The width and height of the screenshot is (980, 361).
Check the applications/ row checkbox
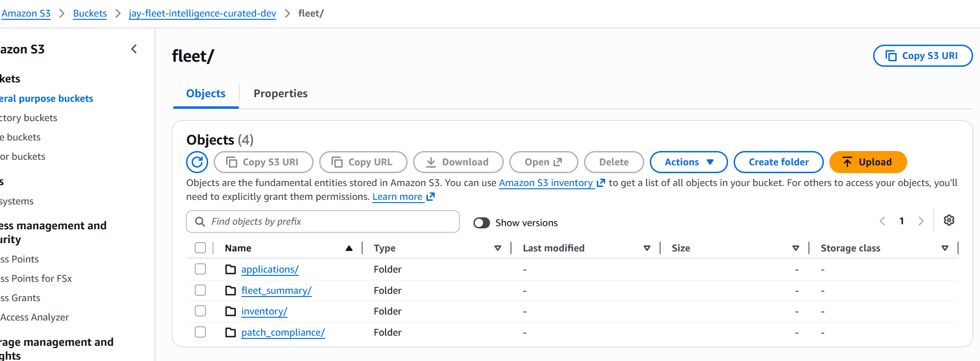tap(200, 269)
